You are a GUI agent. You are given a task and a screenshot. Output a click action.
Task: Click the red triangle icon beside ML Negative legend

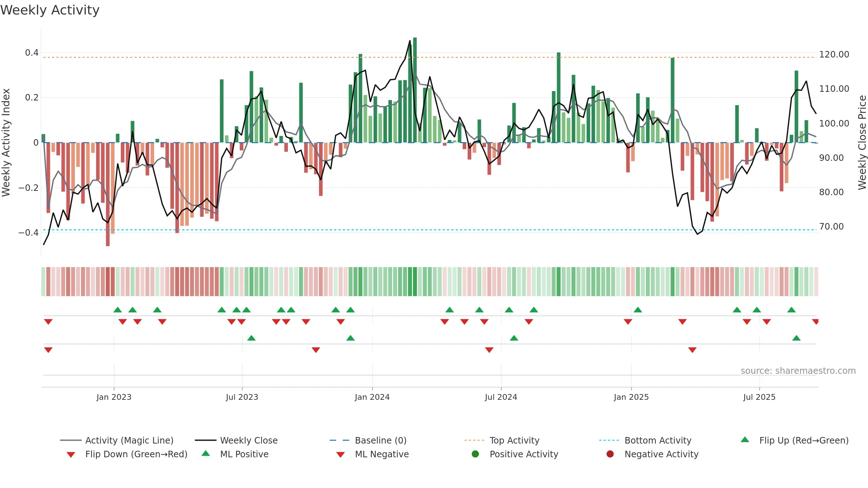tap(340, 455)
